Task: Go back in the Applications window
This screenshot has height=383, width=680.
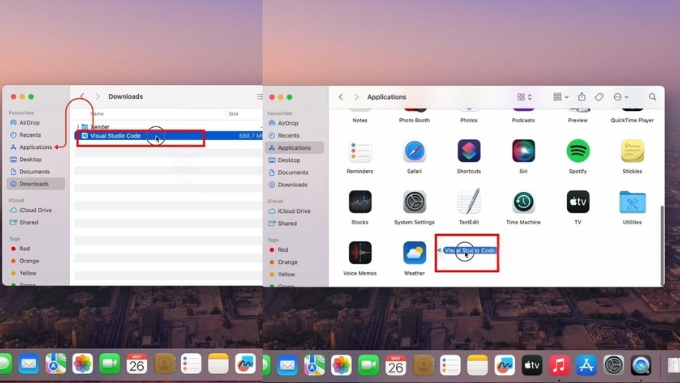Action: click(x=341, y=97)
